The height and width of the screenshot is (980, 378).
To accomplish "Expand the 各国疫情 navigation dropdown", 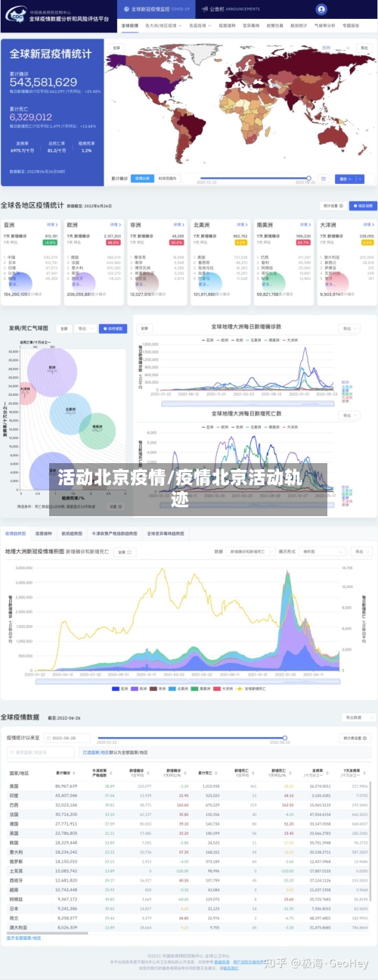I will tap(200, 25).
